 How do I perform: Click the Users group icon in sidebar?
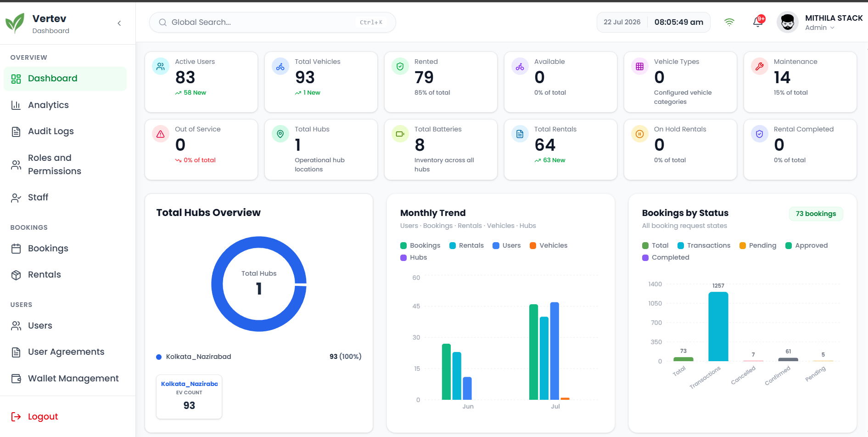16,326
